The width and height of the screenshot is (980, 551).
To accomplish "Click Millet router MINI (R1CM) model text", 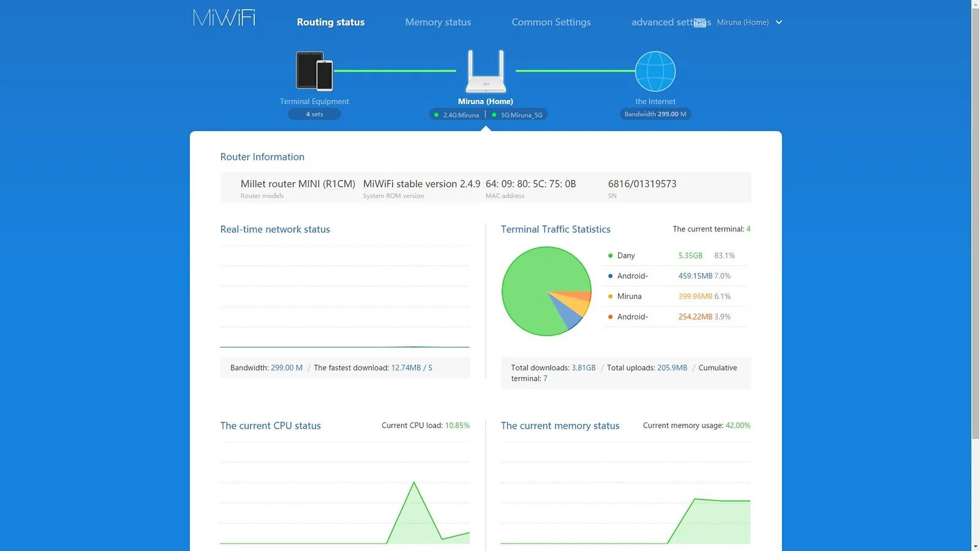I will [298, 184].
